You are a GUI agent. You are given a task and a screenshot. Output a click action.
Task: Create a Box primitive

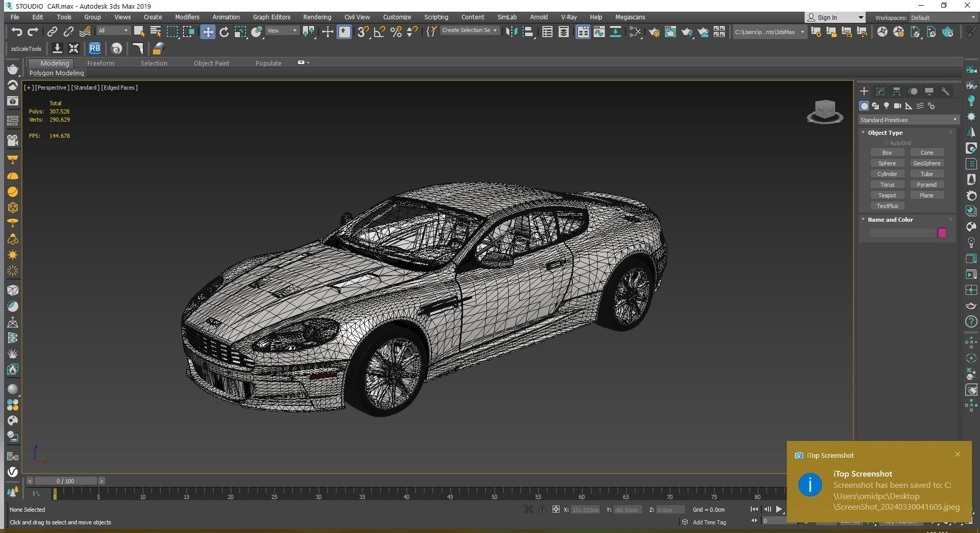[x=887, y=153]
